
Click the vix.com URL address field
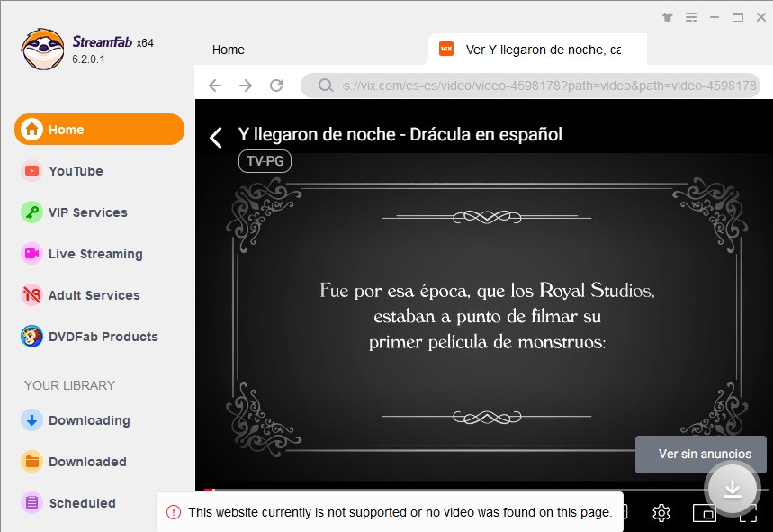pyautogui.click(x=549, y=86)
